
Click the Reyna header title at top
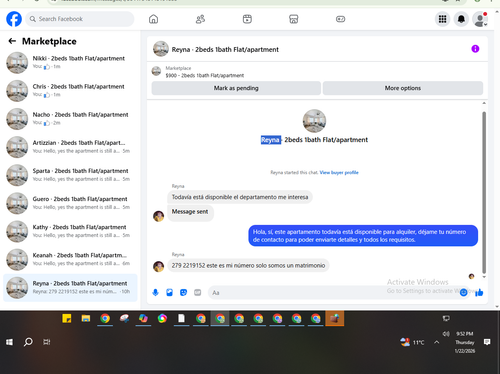click(225, 49)
